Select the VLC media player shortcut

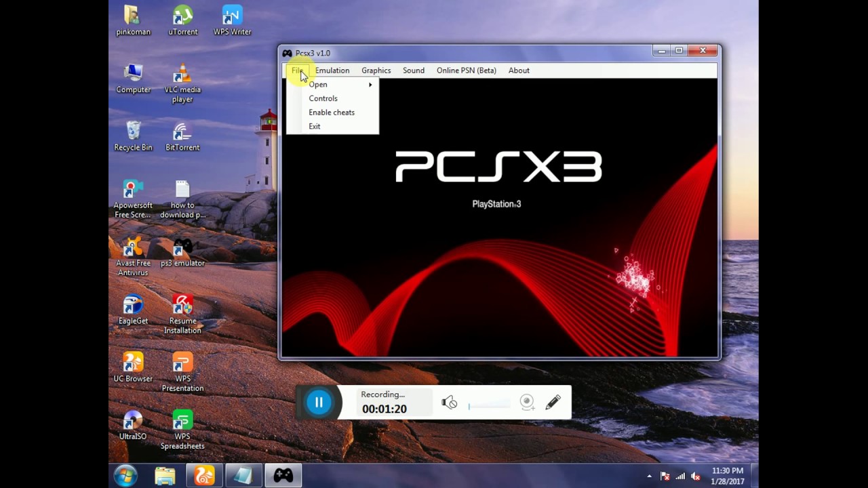[182, 83]
